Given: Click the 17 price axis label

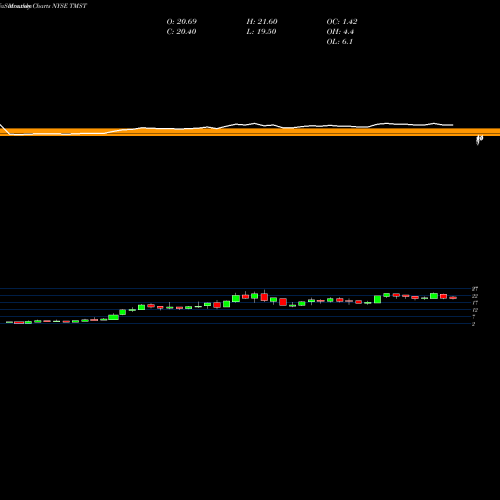Looking at the screenshot, I should [475, 303].
